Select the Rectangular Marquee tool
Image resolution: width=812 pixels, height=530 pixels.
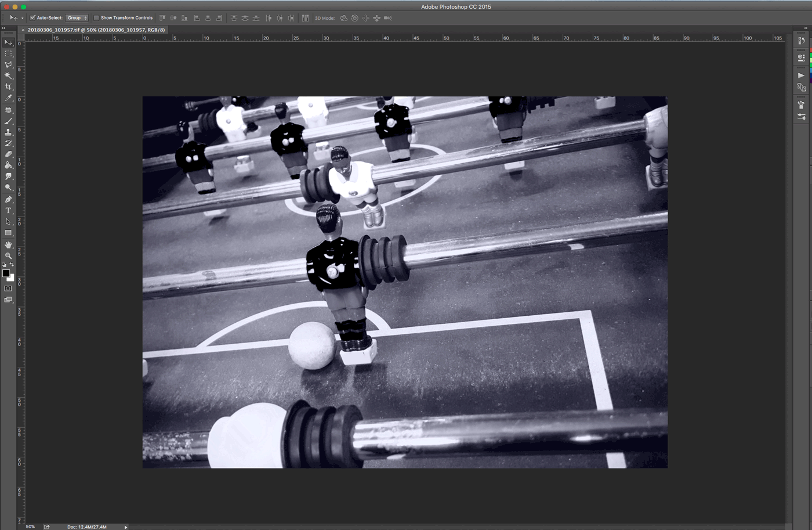8,54
